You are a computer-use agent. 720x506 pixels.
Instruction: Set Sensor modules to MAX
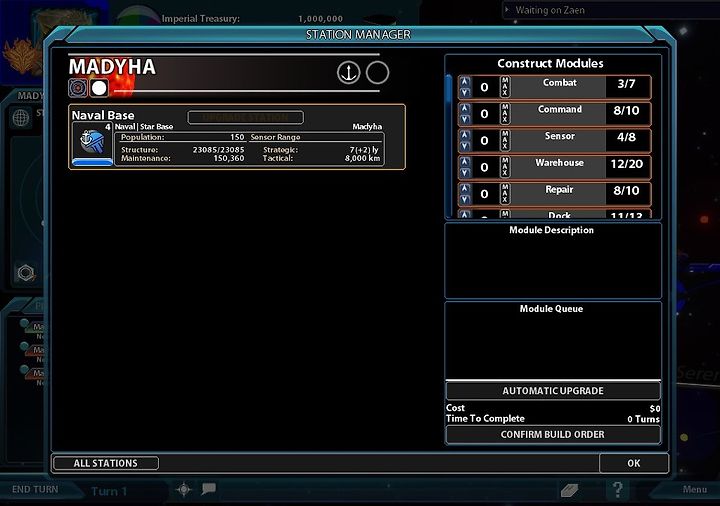pos(505,140)
